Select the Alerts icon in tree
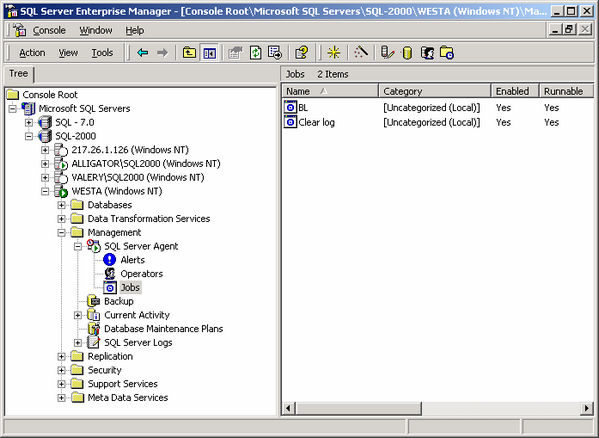The width and height of the screenshot is (599, 438). [x=110, y=260]
